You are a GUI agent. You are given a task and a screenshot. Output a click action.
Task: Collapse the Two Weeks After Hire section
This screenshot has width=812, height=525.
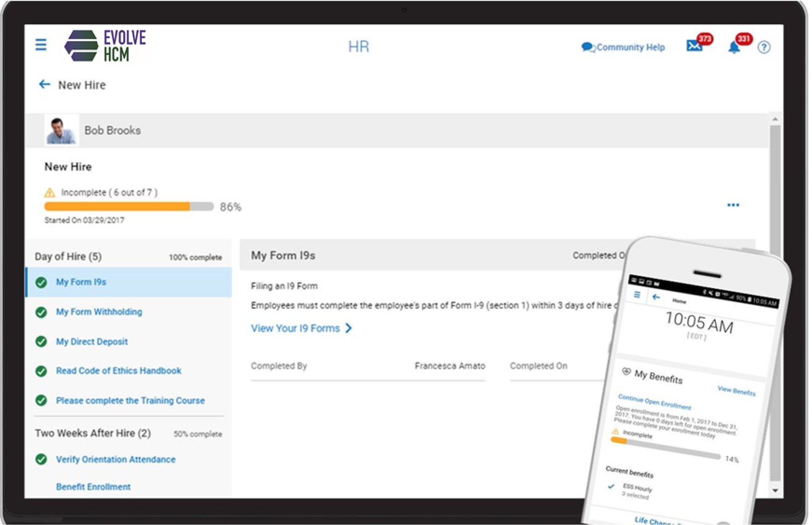click(92, 433)
